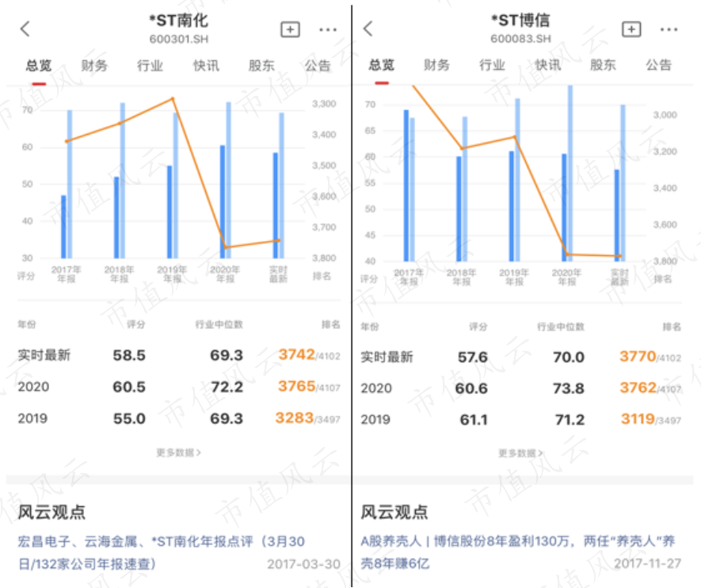Open 行业 tab in *ST南化 panel
Image resolution: width=701 pixels, height=588 pixels.
(x=150, y=66)
